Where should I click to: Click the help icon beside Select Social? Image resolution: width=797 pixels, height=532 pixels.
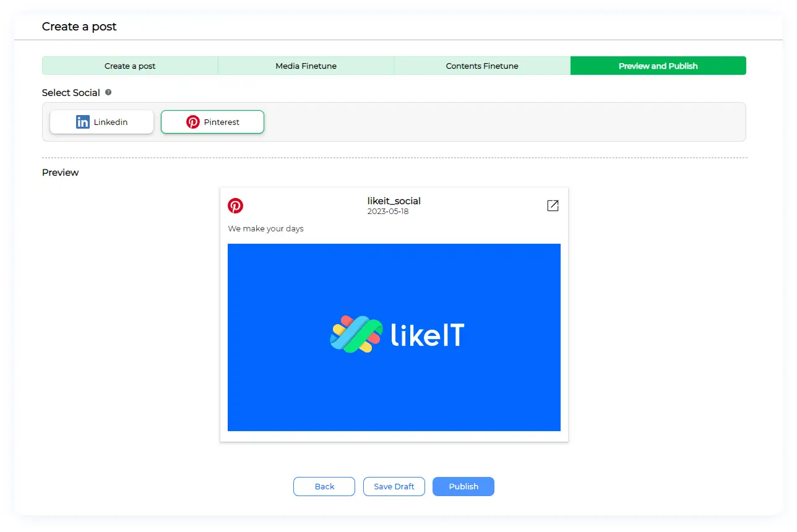click(x=108, y=92)
